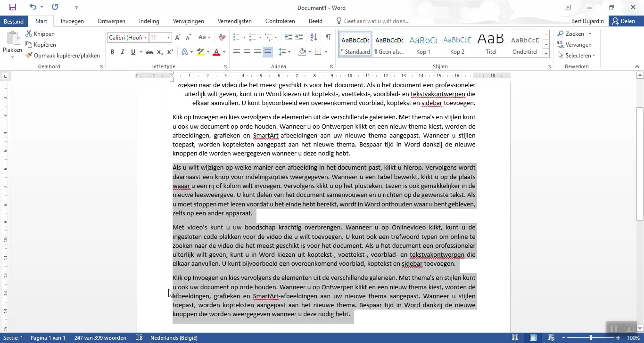The image size is (644, 343).
Task: Open the multilevel list dropdown
Action: [x=276, y=37]
